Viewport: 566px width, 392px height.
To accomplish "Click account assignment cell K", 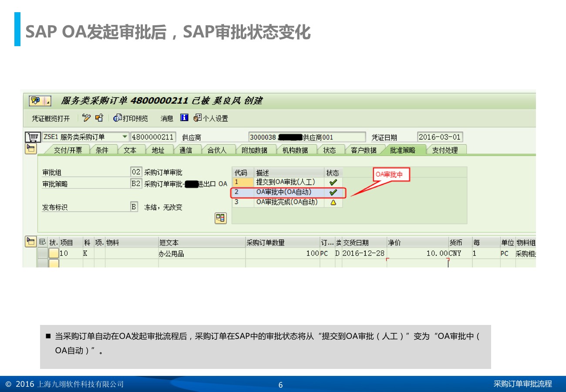I will pos(88,253).
